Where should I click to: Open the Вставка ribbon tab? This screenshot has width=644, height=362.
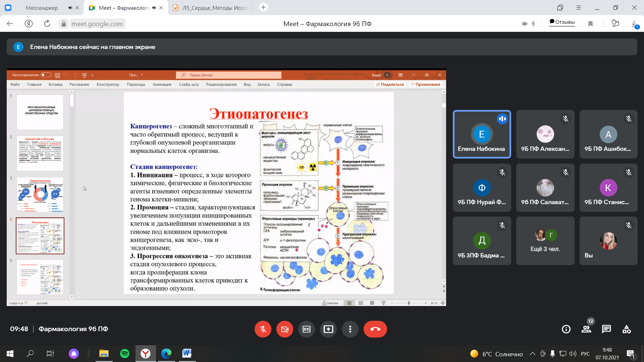(x=55, y=84)
